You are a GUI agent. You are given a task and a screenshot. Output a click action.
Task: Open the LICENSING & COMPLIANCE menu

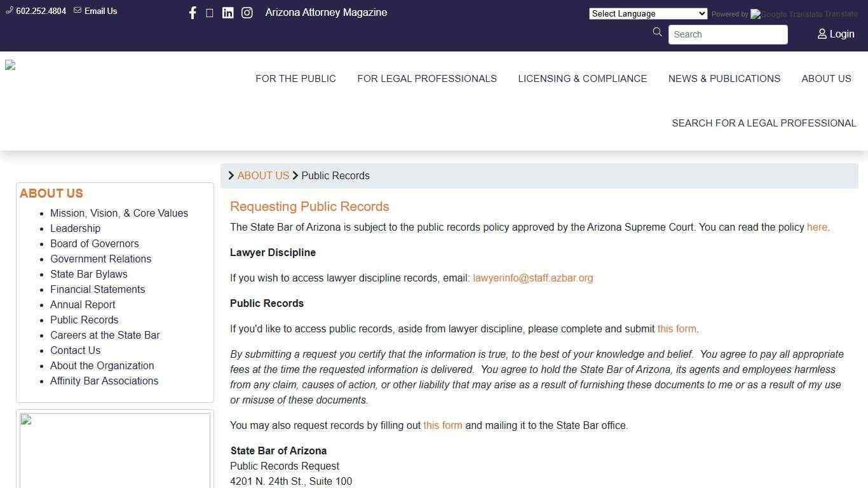pos(582,78)
